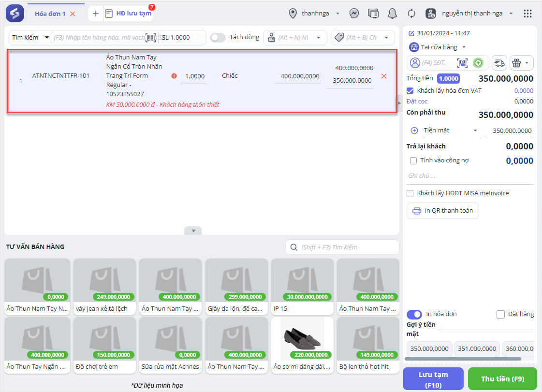Open the apps grid menu icon
The image size is (542, 392).
[527, 14]
